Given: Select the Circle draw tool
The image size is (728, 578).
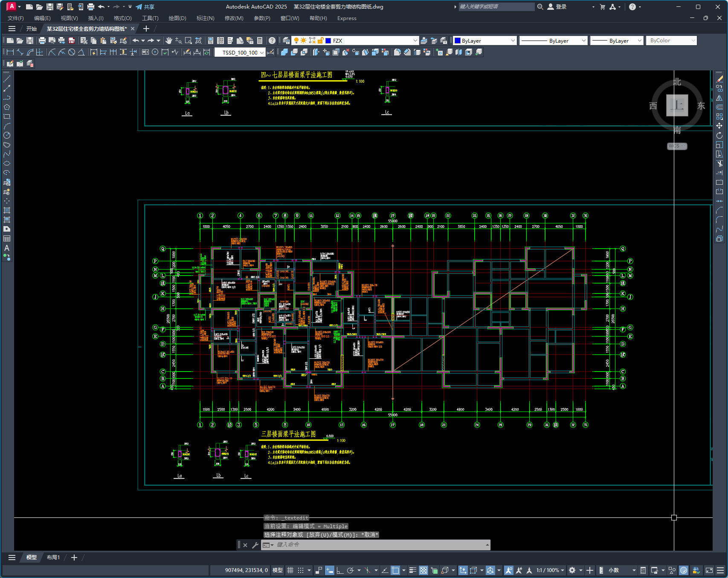Looking at the screenshot, I should [7, 135].
